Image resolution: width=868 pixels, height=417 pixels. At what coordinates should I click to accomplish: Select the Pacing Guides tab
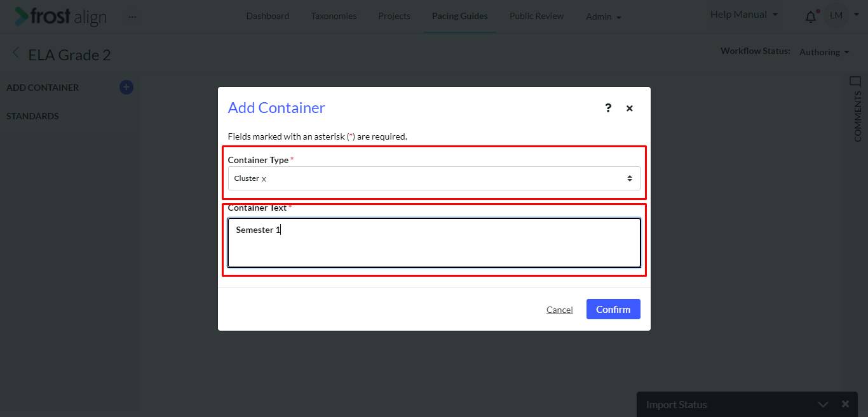coord(460,16)
